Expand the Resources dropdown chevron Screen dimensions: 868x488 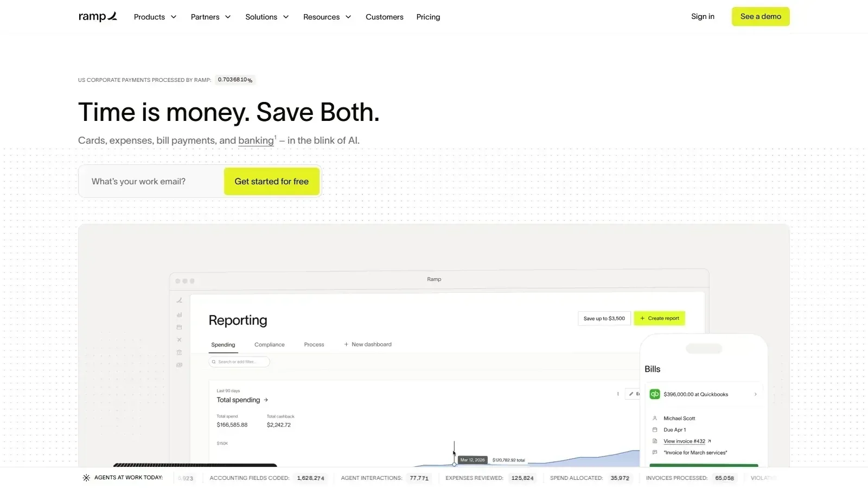(348, 17)
